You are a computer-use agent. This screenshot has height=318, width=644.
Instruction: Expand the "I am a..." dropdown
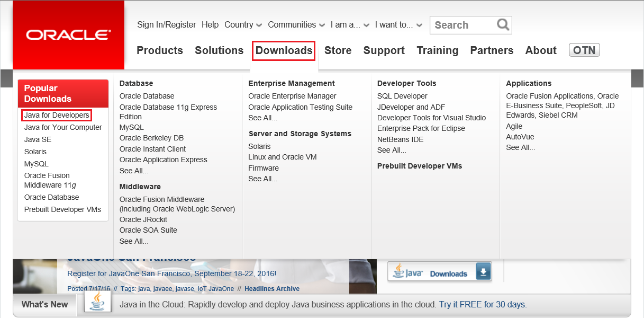coord(350,24)
